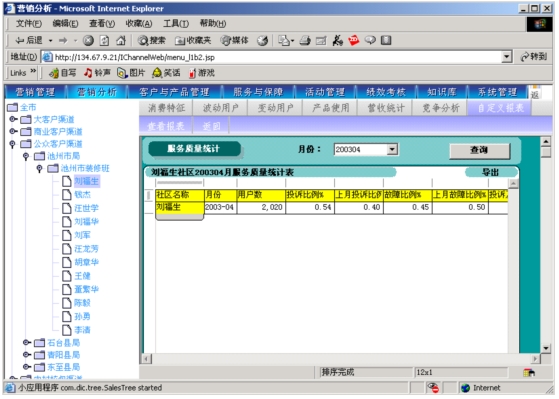
Task: Click the 查询 query button
Action: [479, 150]
